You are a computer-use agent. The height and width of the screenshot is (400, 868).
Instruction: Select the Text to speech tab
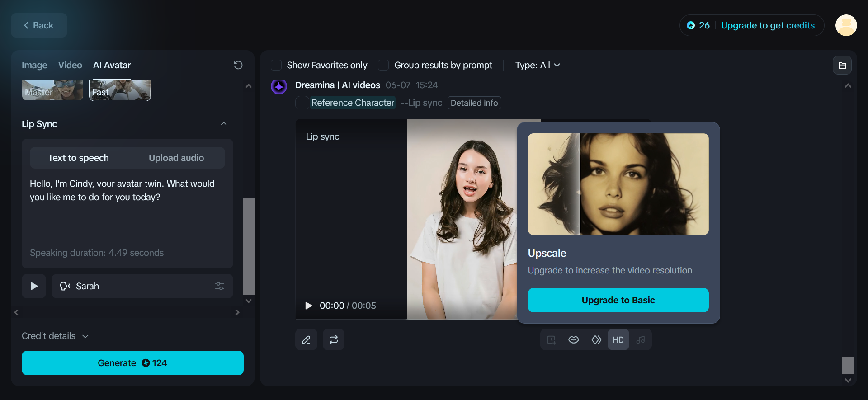(x=79, y=158)
